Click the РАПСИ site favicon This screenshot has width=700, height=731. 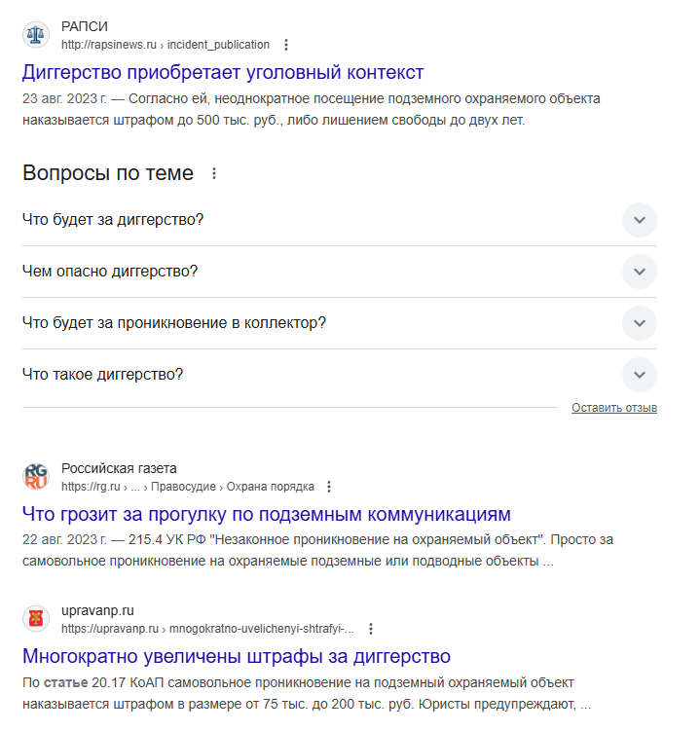[36, 34]
